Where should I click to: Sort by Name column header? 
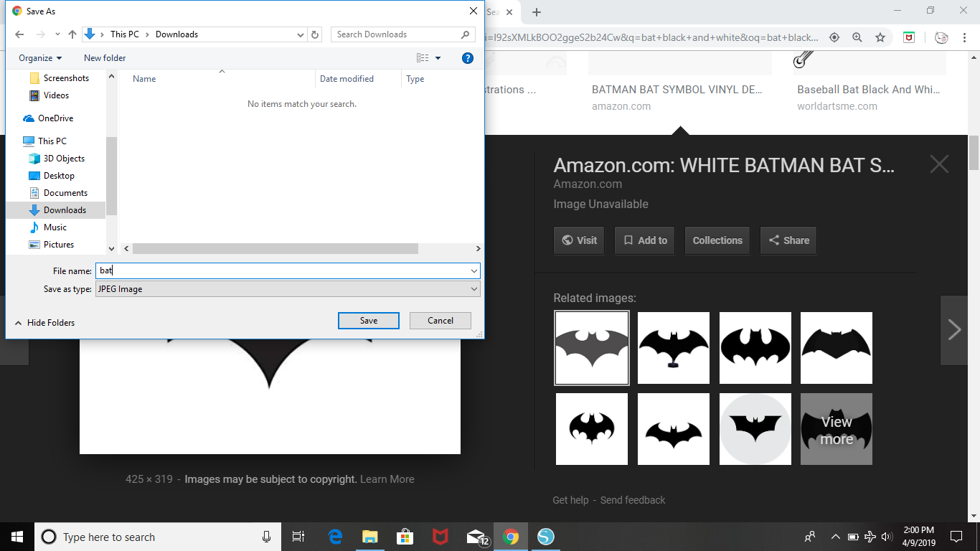(144, 79)
